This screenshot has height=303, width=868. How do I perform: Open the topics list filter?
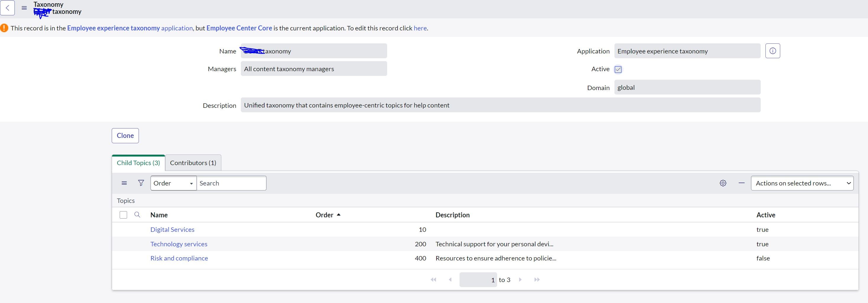141,183
